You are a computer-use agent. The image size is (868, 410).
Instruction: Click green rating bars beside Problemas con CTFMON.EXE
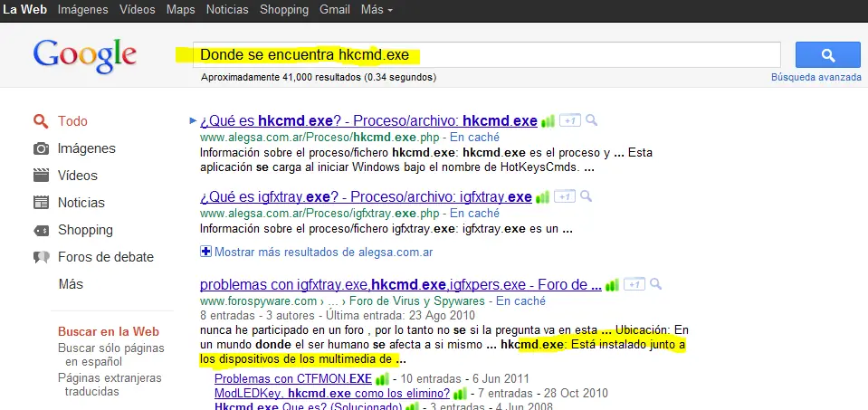(382, 379)
